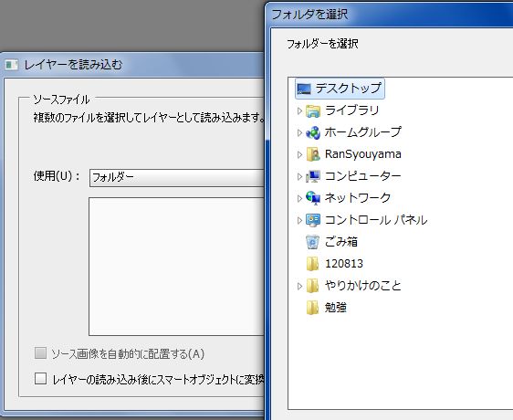Click the empty source file list box

point(177,267)
